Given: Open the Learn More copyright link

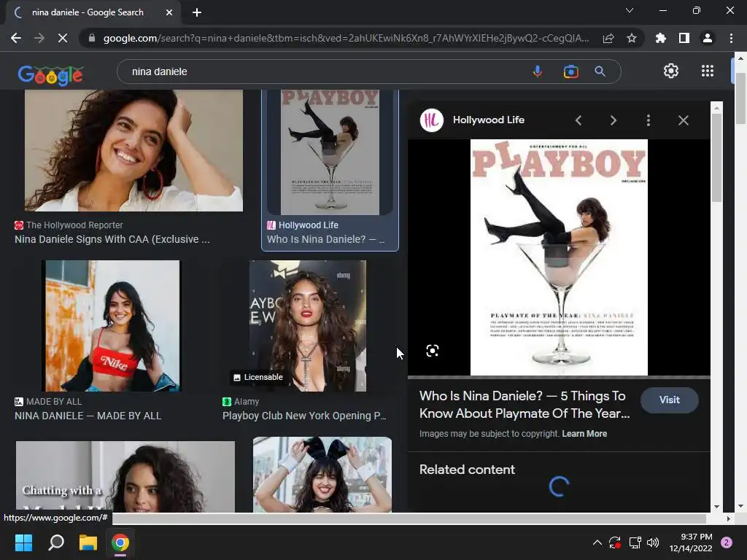Looking at the screenshot, I should coord(584,434).
